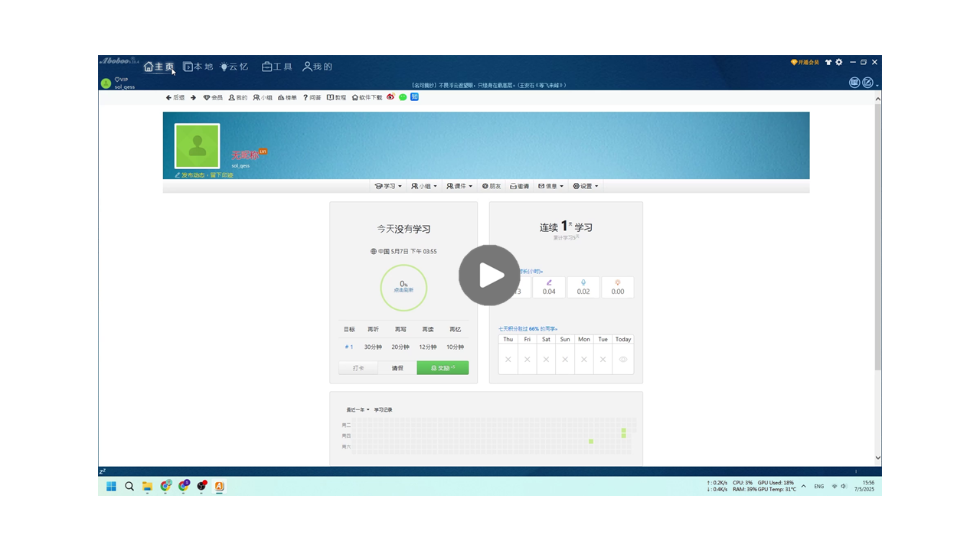Click the Weibo icon in the toolbar

[390, 97]
